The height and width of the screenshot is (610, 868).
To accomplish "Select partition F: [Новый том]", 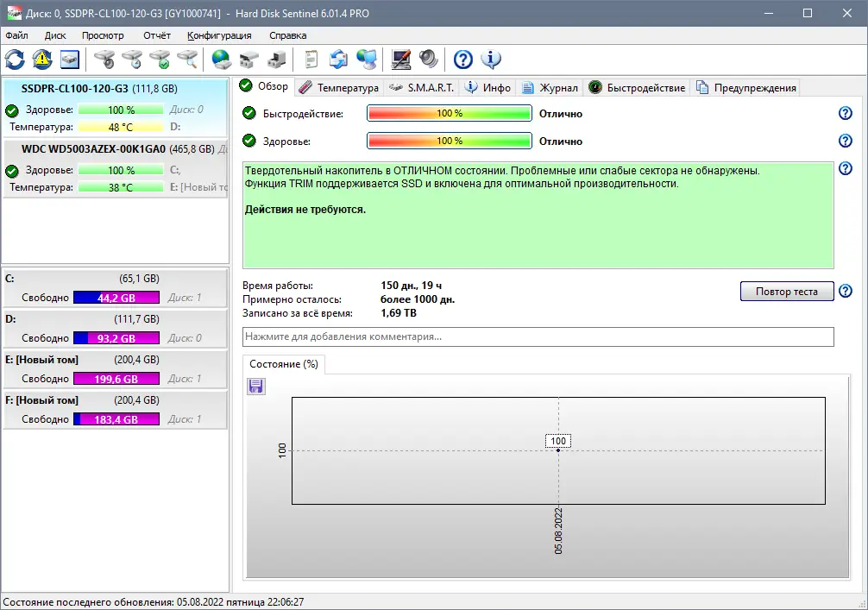I will 115,409.
